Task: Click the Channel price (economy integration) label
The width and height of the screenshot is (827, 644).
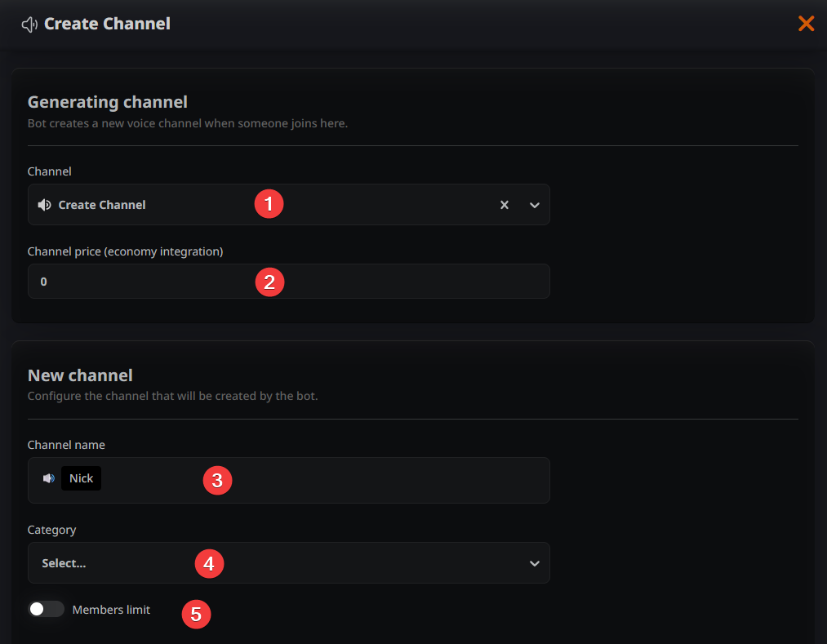Action: click(125, 251)
